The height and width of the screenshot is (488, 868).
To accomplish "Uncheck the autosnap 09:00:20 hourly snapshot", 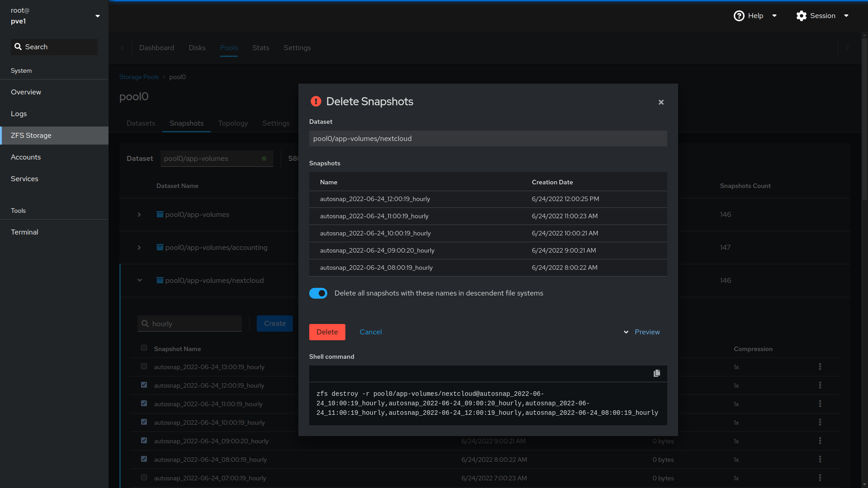I will (144, 441).
